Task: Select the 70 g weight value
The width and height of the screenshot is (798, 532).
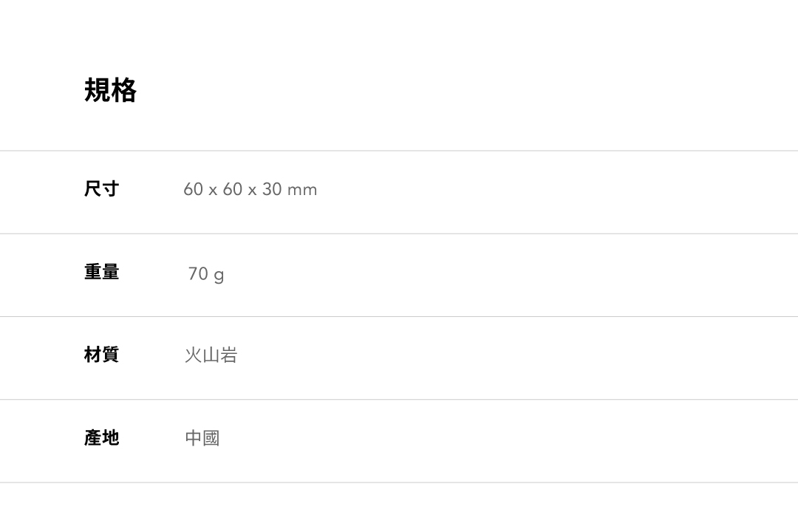Action: 205,274
